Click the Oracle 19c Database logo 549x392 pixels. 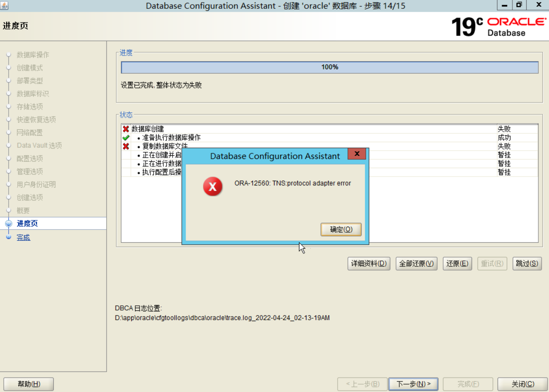pyautogui.click(x=498, y=27)
